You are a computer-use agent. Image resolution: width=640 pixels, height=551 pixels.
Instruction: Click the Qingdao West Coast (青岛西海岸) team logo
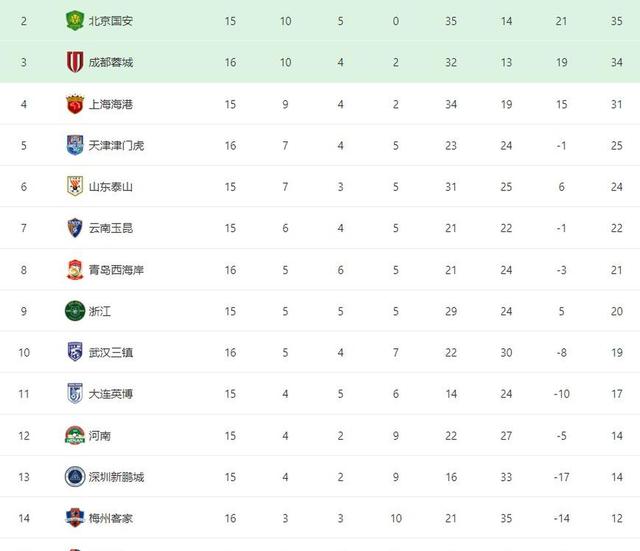[74, 269]
